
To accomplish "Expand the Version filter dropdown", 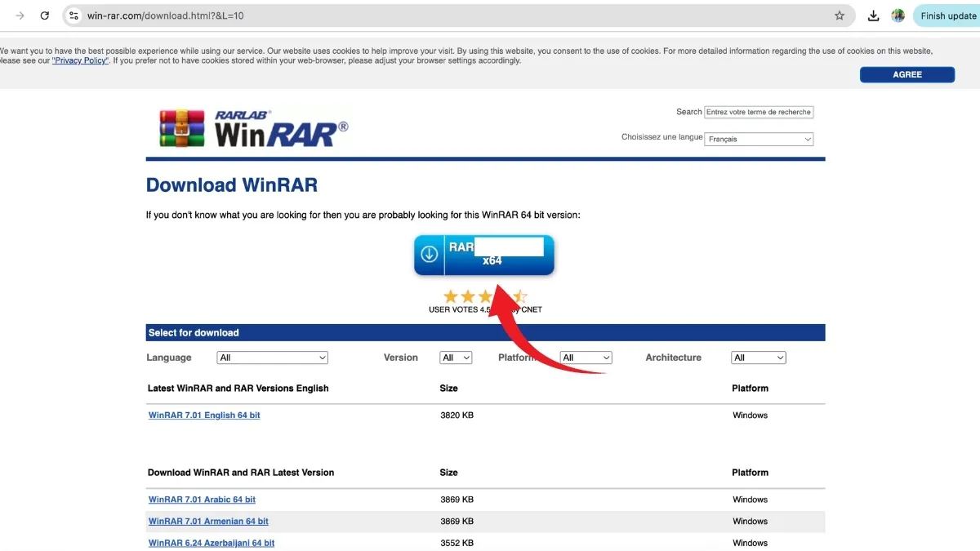I will point(456,358).
